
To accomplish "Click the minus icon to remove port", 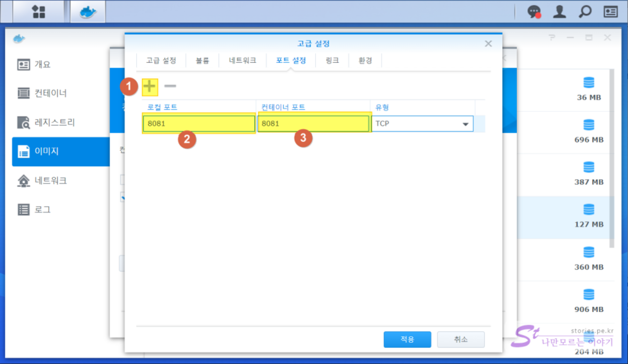I will [x=170, y=87].
